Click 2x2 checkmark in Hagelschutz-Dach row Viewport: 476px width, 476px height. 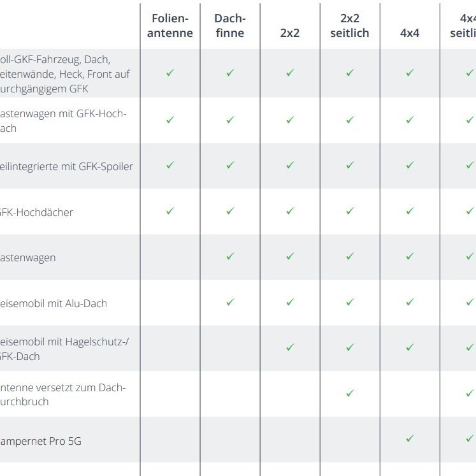tap(290, 347)
